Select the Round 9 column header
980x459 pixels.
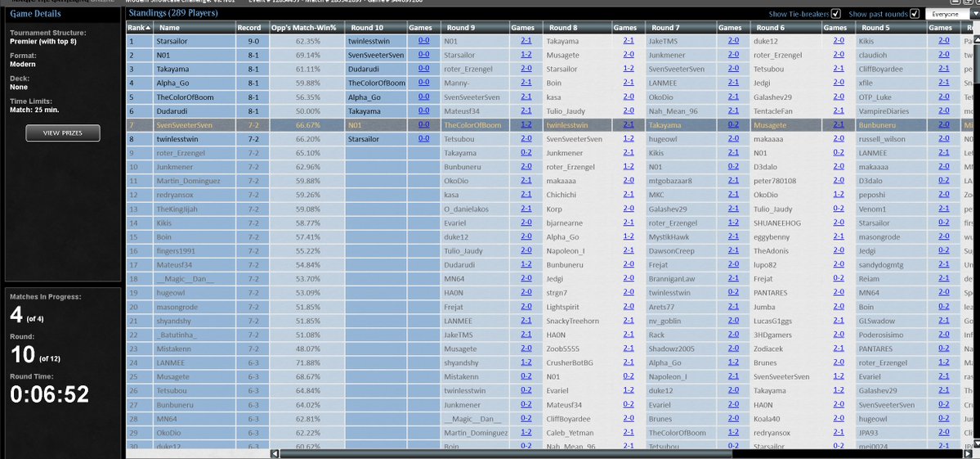(x=474, y=28)
